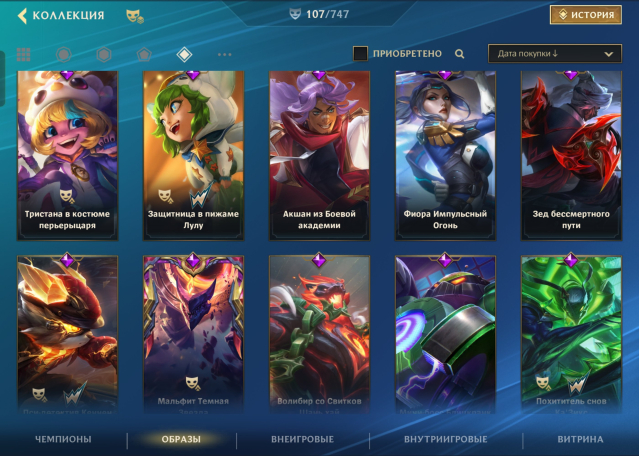639x456 pixels.
Task: Open the skin search magnifier
Action: (459, 53)
